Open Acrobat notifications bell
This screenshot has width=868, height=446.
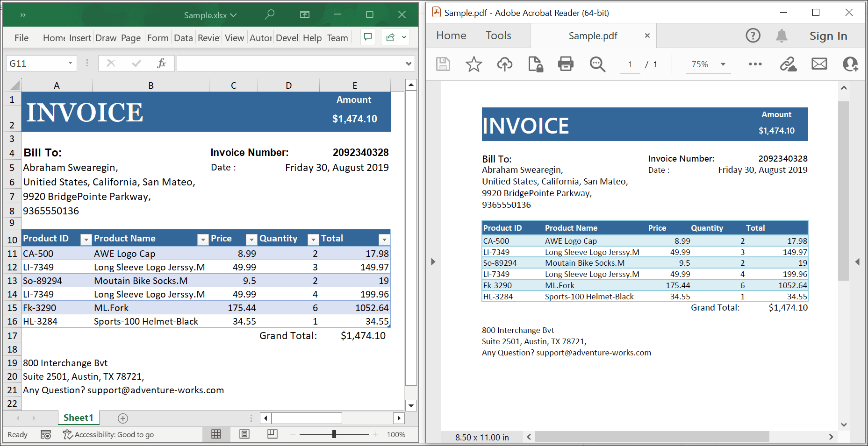click(x=782, y=35)
